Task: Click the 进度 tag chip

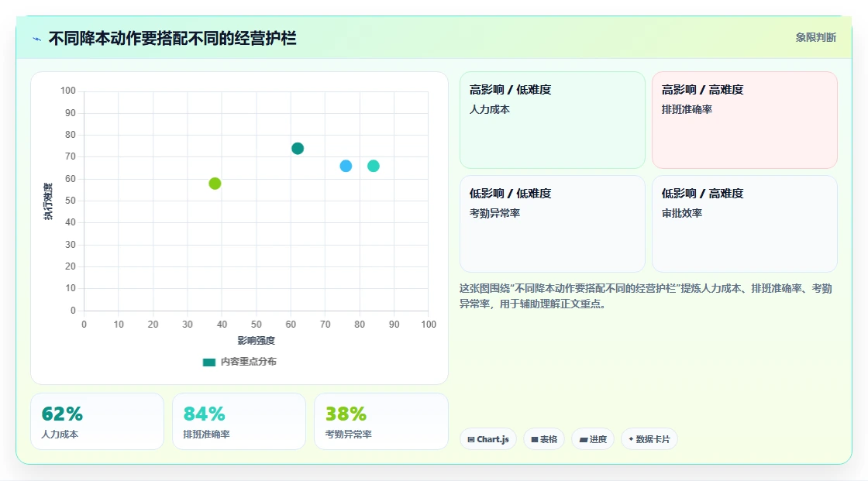Action: tap(593, 439)
